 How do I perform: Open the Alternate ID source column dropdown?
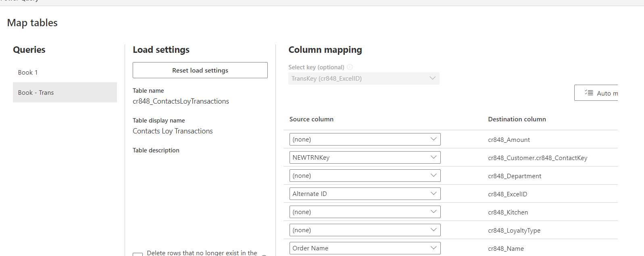click(x=365, y=194)
